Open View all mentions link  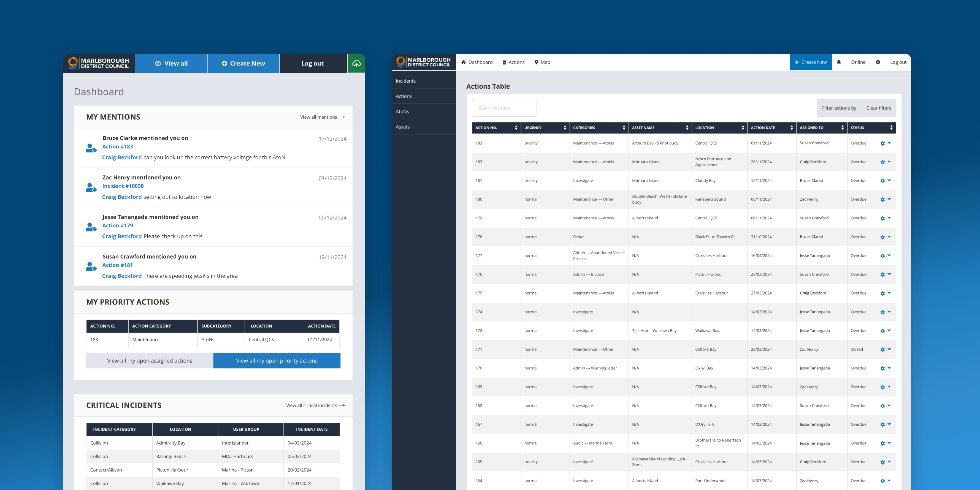(322, 117)
